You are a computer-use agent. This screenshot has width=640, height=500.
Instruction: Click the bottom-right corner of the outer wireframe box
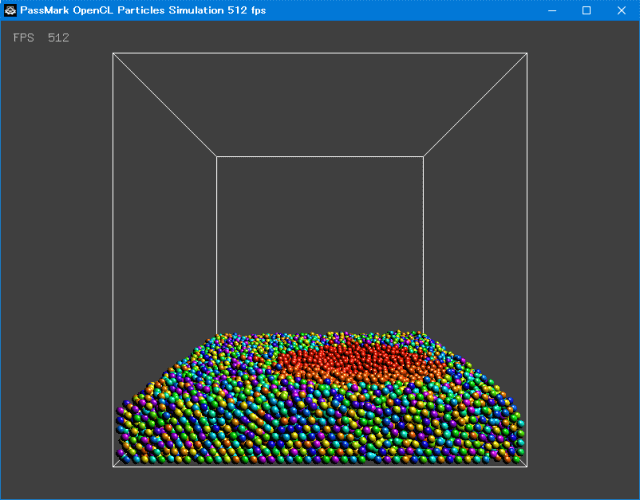tap(527, 467)
